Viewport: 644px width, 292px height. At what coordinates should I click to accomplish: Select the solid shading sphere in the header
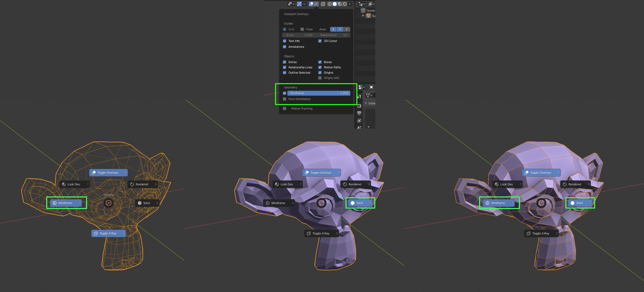tap(335, 4)
